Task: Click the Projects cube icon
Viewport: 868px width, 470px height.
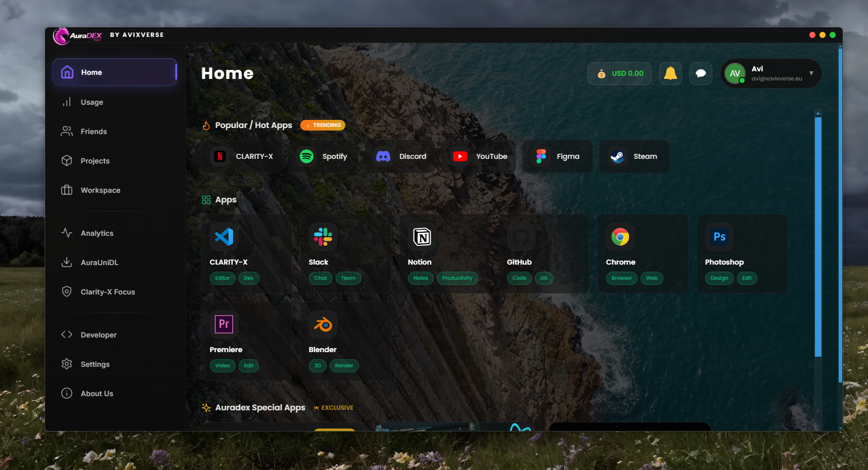Action: point(67,161)
